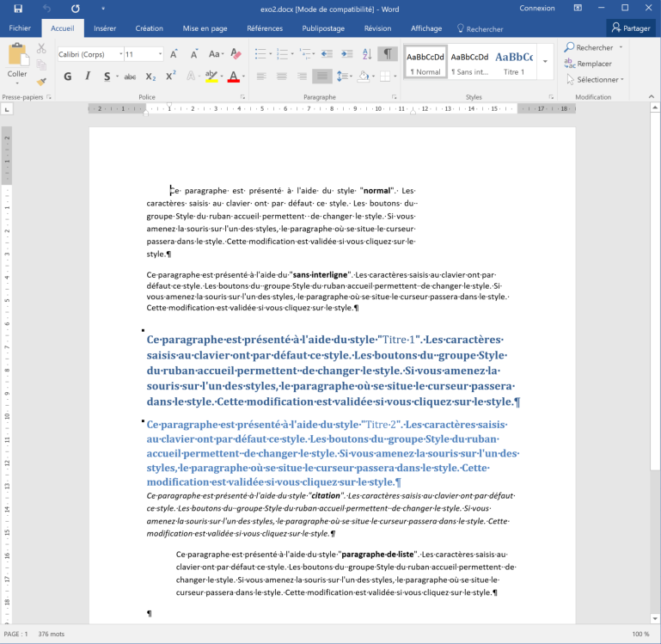This screenshot has width=661, height=644.
Task: Click the Cut scissors icon
Action: 41,48
